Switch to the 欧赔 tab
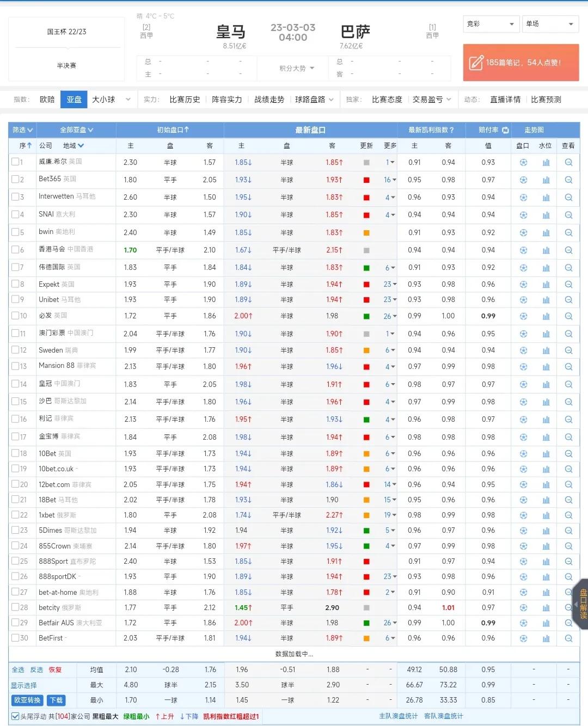The width and height of the screenshot is (588, 726). click(x=47, y=99)
